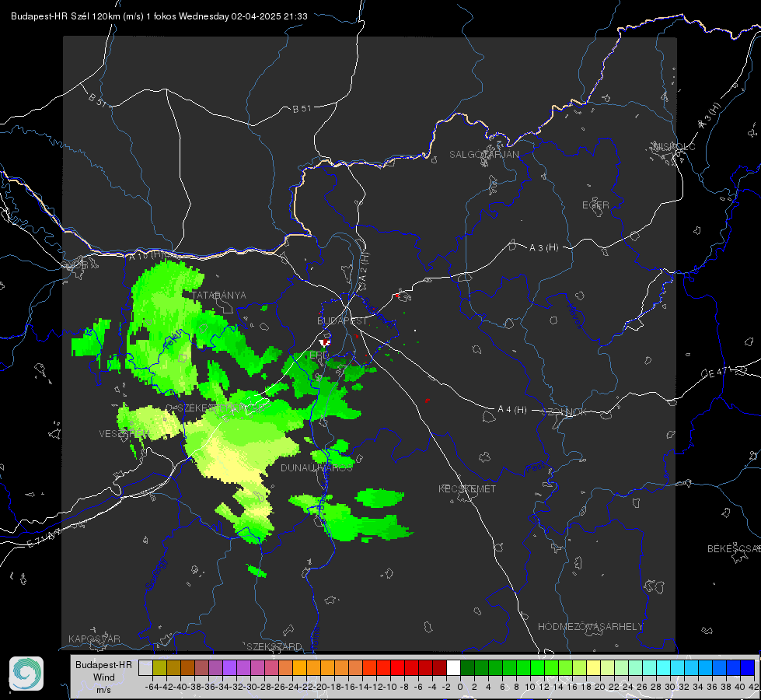Select the SZEKSZÁRD city label
This screenshot has width=761, height=700.
[274, 646]
